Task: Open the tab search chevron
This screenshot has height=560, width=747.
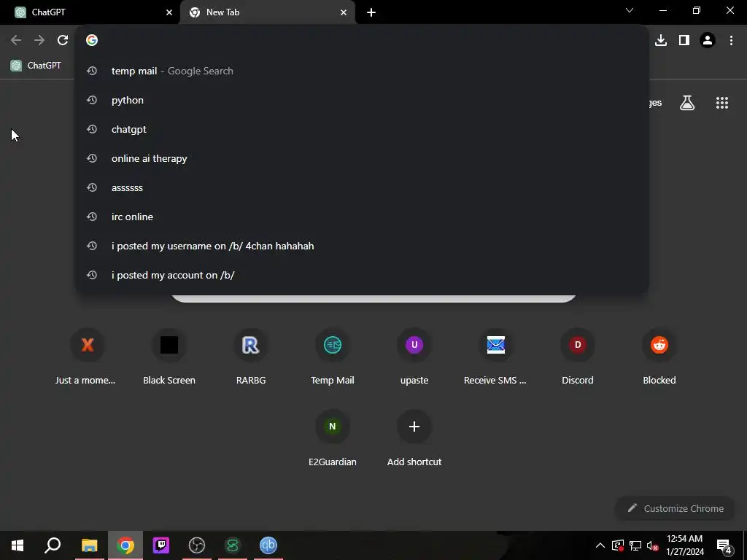Action: coord(630,10)
